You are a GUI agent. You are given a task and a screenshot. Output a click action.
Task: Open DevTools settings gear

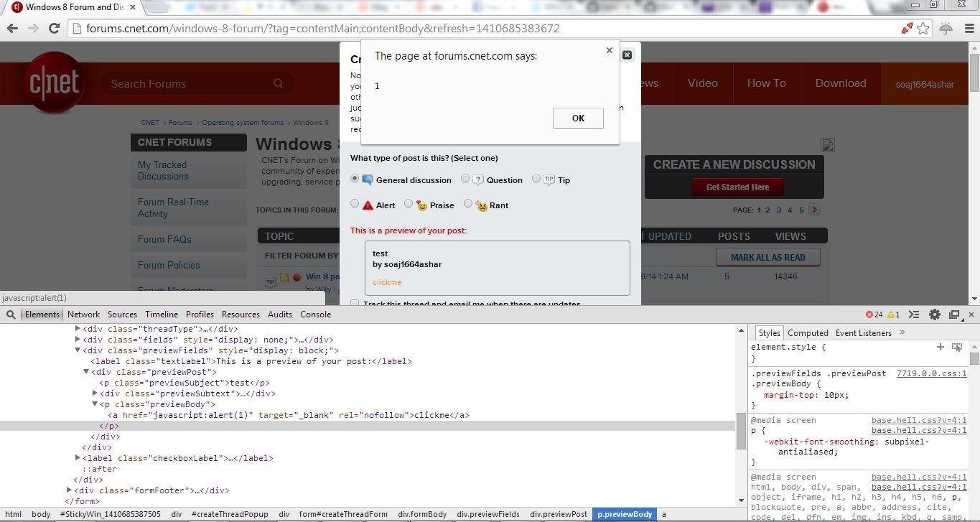coord(934,314)
